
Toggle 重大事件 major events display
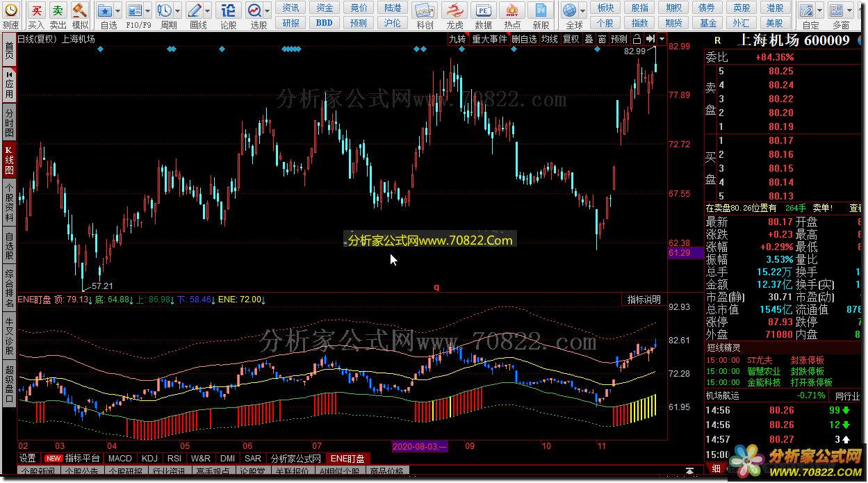489,39
